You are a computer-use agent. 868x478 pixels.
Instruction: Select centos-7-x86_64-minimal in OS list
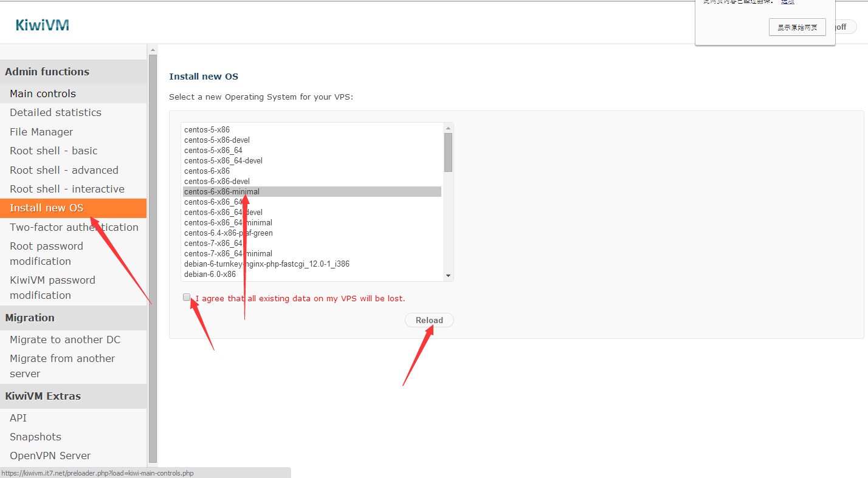(x=312, y=253)
